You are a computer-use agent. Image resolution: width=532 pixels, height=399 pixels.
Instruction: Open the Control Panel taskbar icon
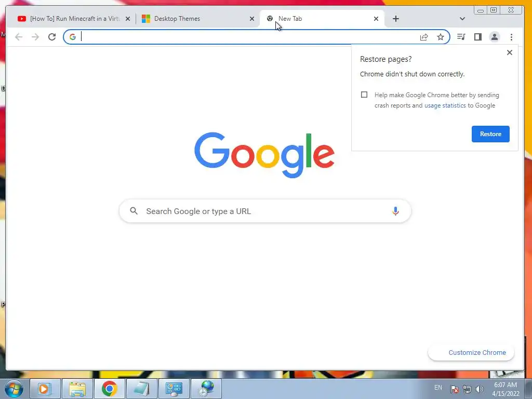pyautogui.click(x=174, y=389)
